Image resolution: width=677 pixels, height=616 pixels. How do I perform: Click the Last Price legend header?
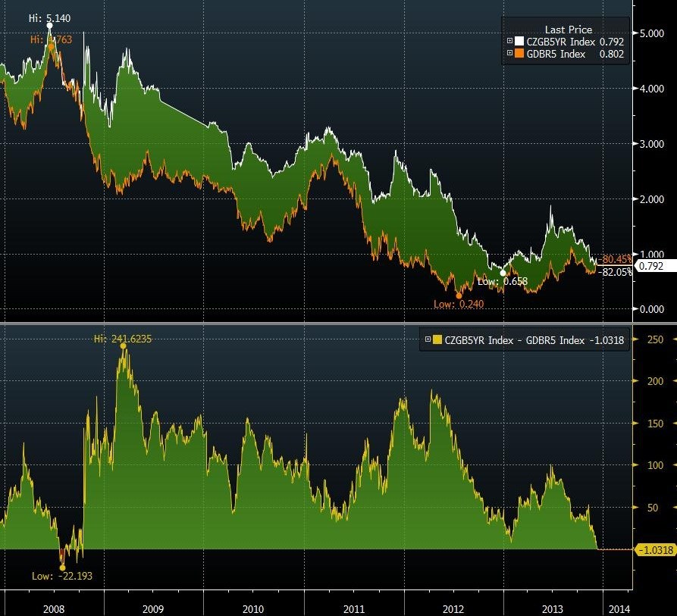click(x=568, y=30)
